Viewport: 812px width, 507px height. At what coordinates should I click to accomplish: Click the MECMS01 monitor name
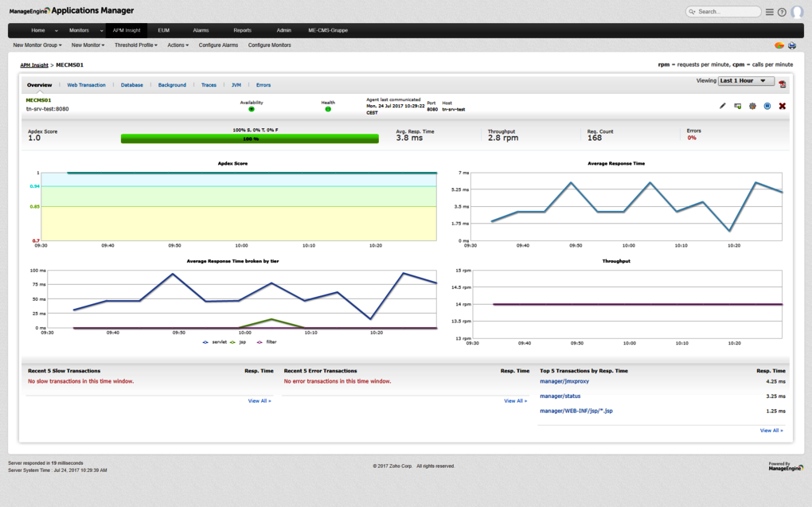pos(38,100)
